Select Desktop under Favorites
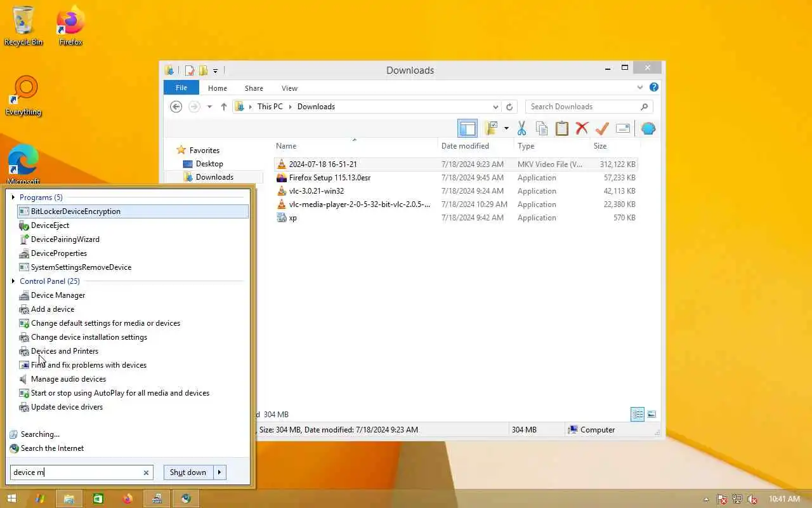 (209, 164)
